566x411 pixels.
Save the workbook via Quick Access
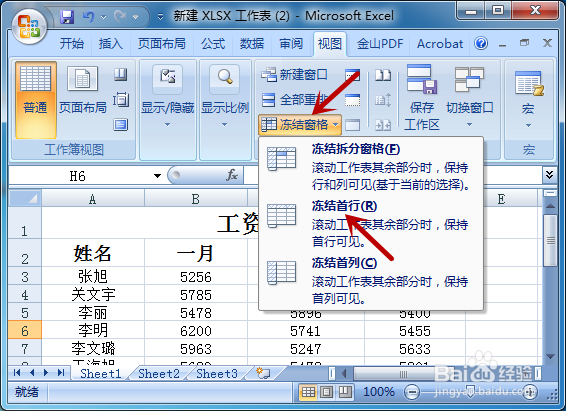pyautogui.click(x=67, y=17)
